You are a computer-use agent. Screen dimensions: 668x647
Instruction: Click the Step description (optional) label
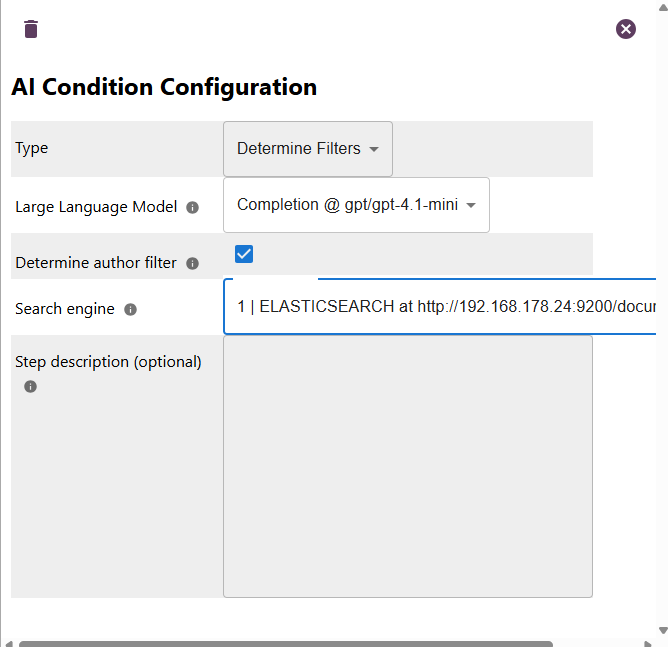click(108, 362)
